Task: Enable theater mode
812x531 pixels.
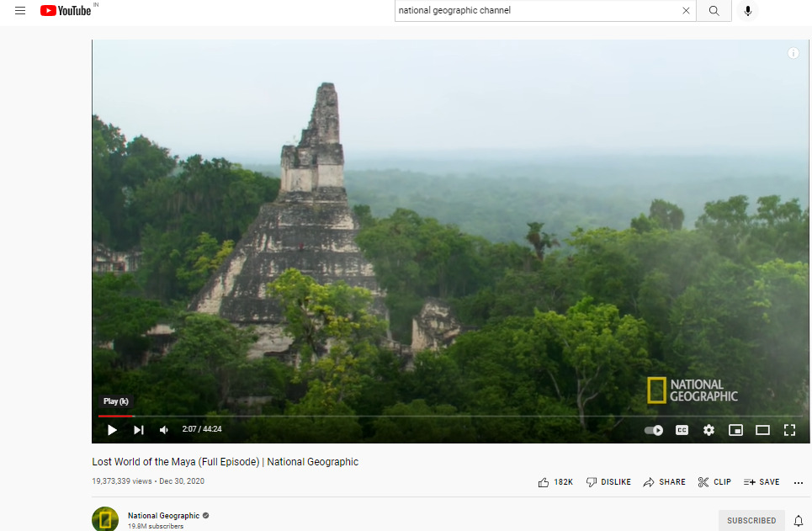Action: 762,430
